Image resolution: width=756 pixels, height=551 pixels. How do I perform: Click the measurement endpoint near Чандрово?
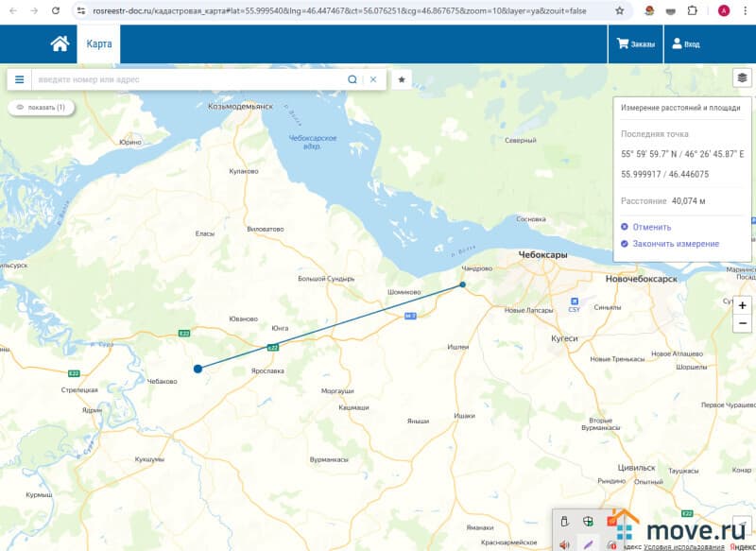(x=462, y=284)
